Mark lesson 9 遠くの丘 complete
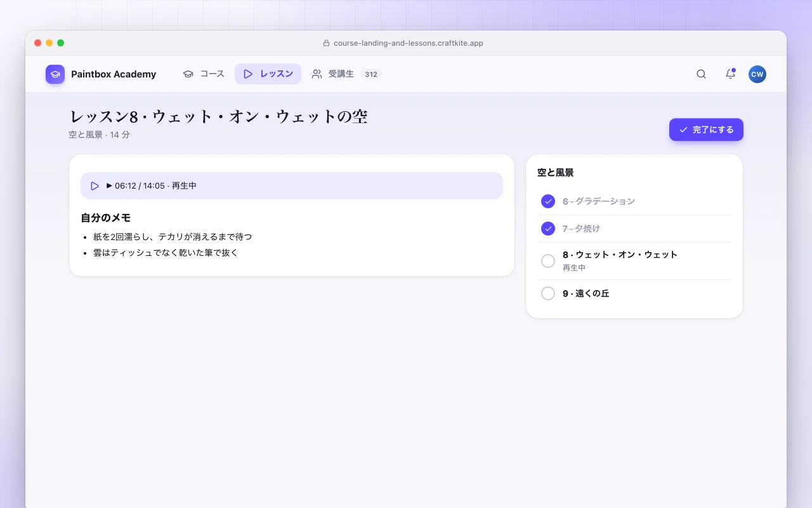 tap(548, 293)
